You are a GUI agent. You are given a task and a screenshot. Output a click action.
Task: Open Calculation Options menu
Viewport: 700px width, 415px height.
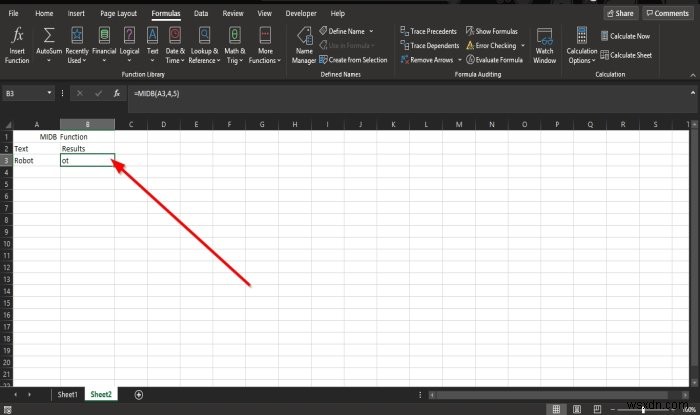pos(582,45)
